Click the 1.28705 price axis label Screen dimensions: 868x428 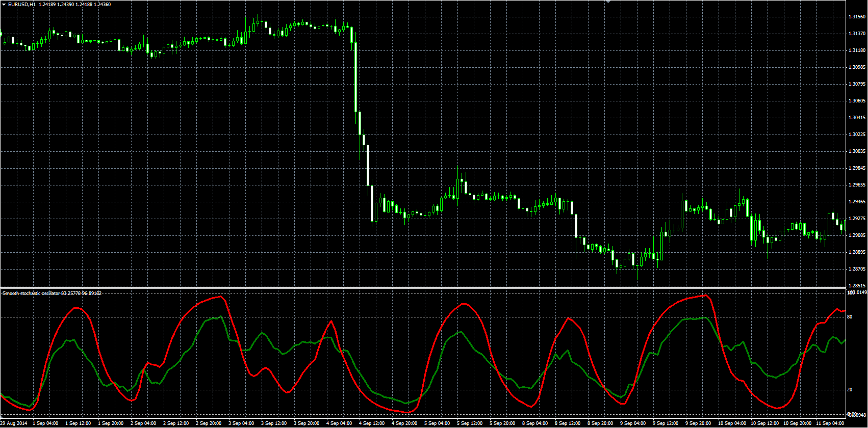tap(857, 269)
